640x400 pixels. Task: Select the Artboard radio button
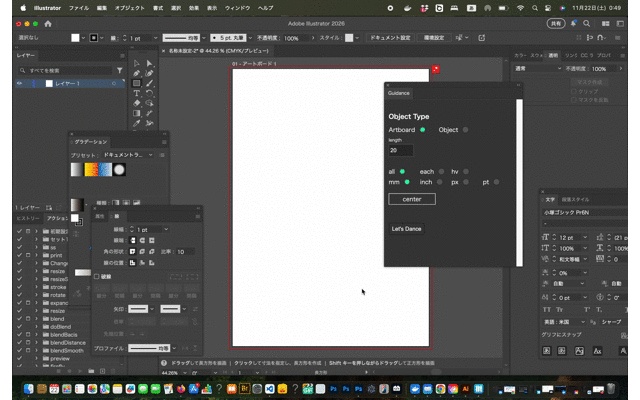422,130
